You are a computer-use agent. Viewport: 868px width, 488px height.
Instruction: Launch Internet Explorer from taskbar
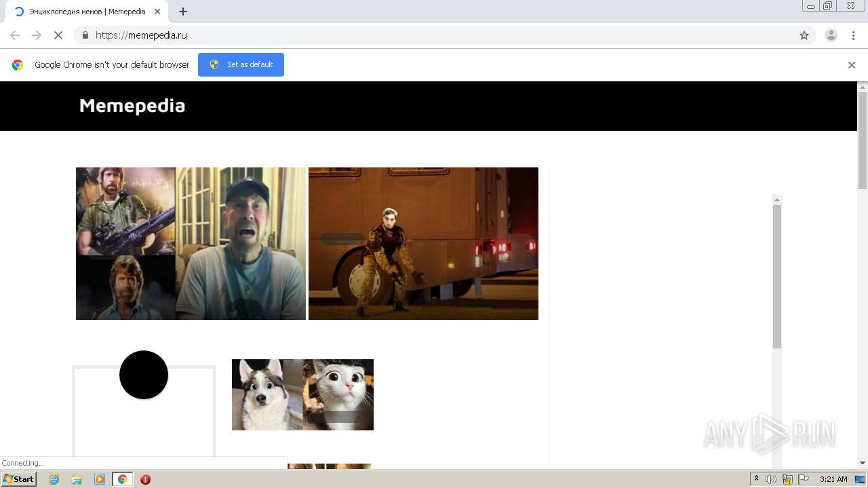(x=54, y=479)
